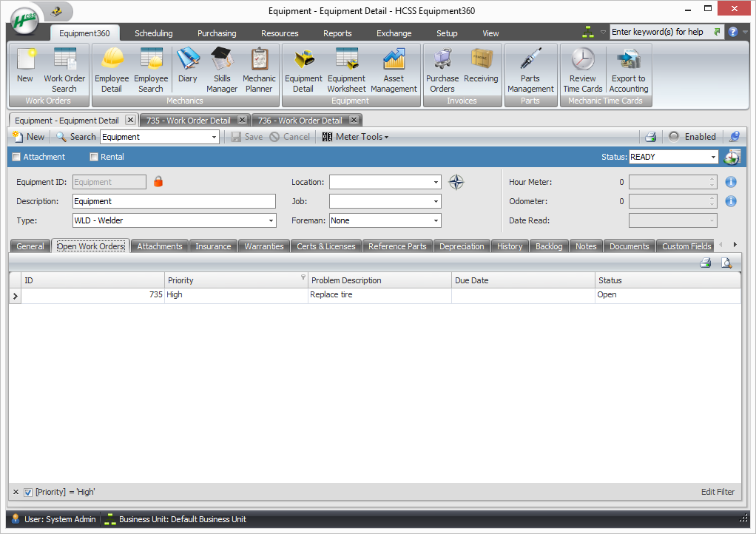This screenshot has width=756, height=534.
Task: Click the Description input field
Action: (x=174, y=201)
